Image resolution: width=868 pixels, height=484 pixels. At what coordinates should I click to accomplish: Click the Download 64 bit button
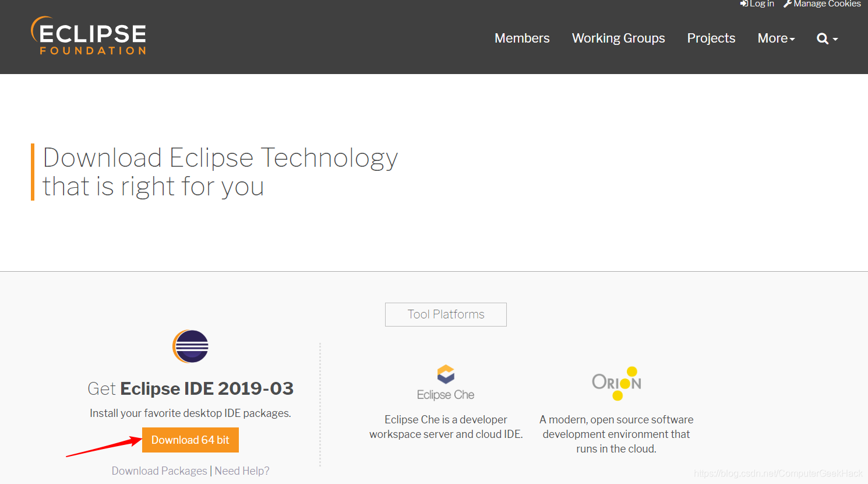190,440
